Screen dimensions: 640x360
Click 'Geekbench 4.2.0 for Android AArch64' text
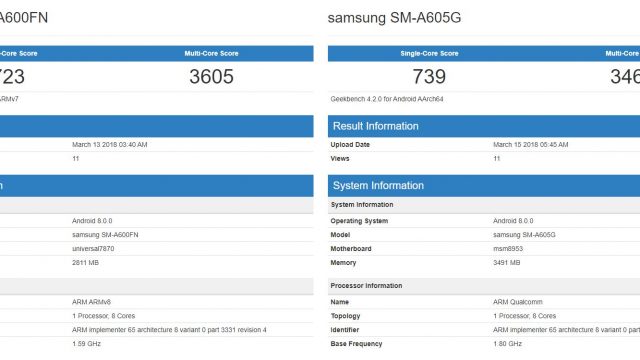387,99
